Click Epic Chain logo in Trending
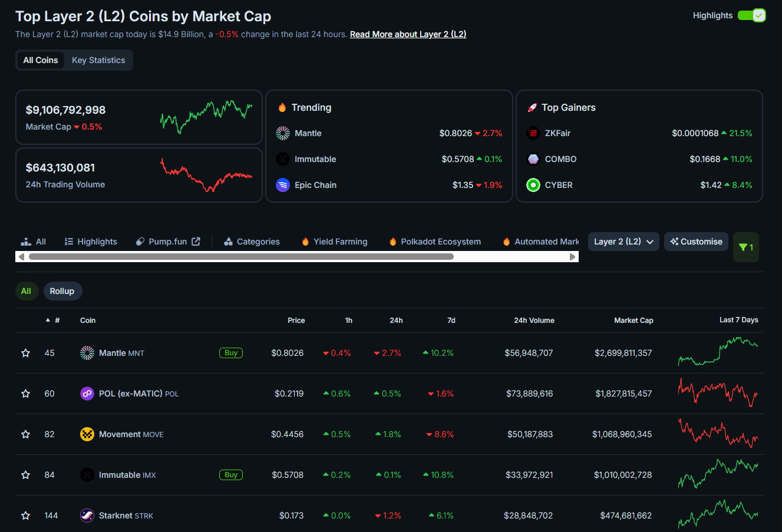Image resolution: width=782 pixels, height=532 pixels. coord(283,185)
